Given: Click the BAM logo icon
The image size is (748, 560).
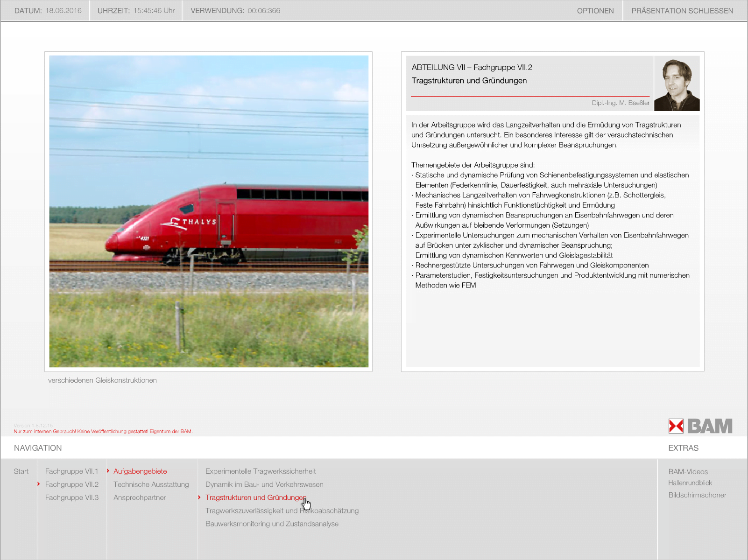Looking at the screenshot, I should [x=700, y=426].
